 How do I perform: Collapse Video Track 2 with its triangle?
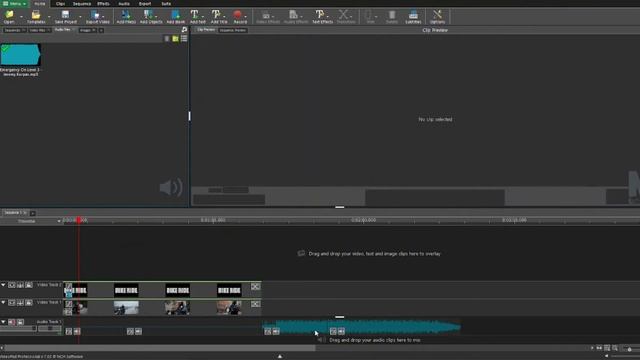coord(3,284)
